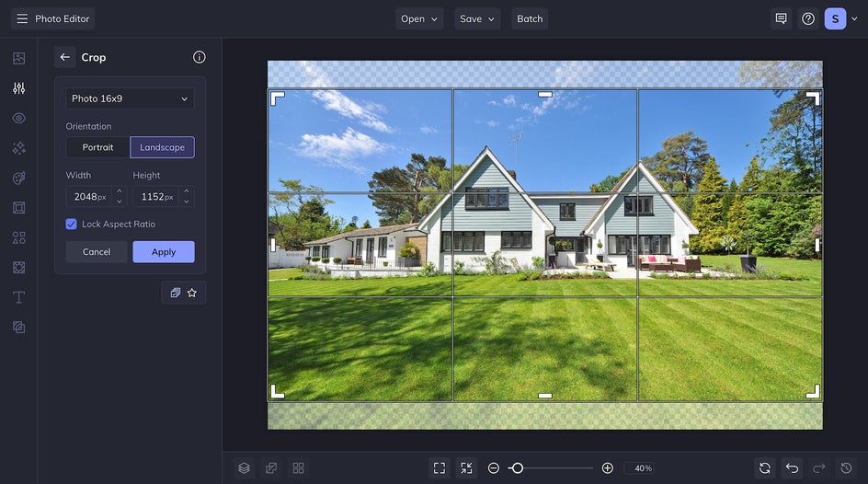Click the flatten layers icon in bottom bar
The image size is (868, 484).
tap(271, 468)
